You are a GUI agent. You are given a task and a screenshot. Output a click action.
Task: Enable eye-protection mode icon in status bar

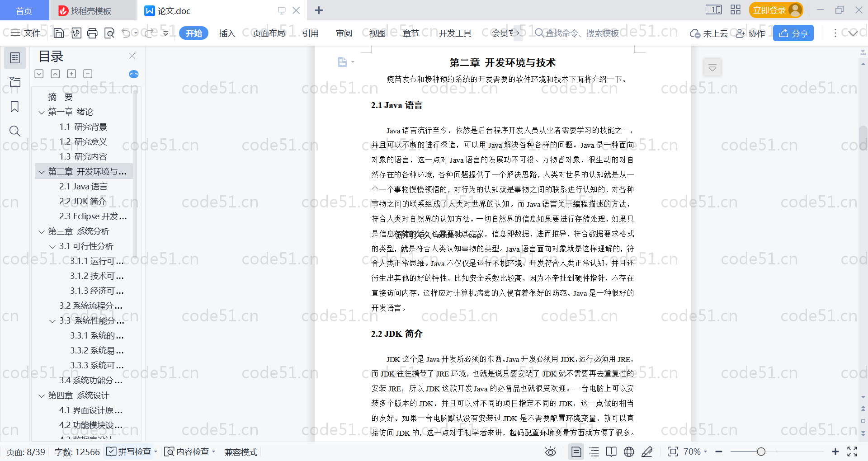(551, 452)
